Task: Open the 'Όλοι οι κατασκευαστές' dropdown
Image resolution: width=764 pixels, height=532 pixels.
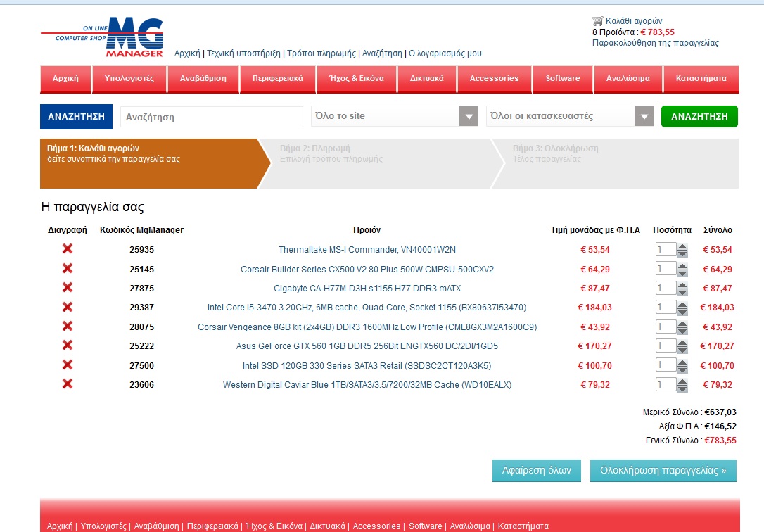Action: (x=570, y=116)
